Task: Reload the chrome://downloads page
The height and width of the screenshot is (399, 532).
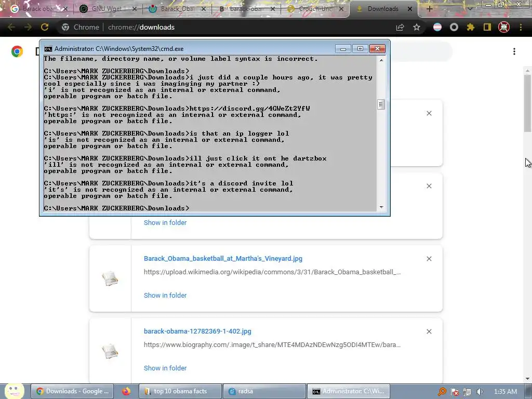Action: [x=45, y=27]
